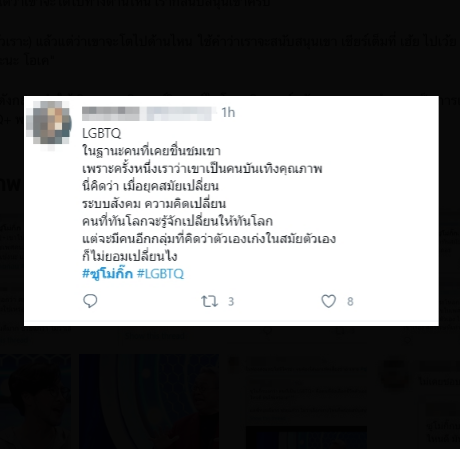This screenshot has width=460, height=449.
Task: Click dimmed news headline list below image
Action: coord(307,390)
